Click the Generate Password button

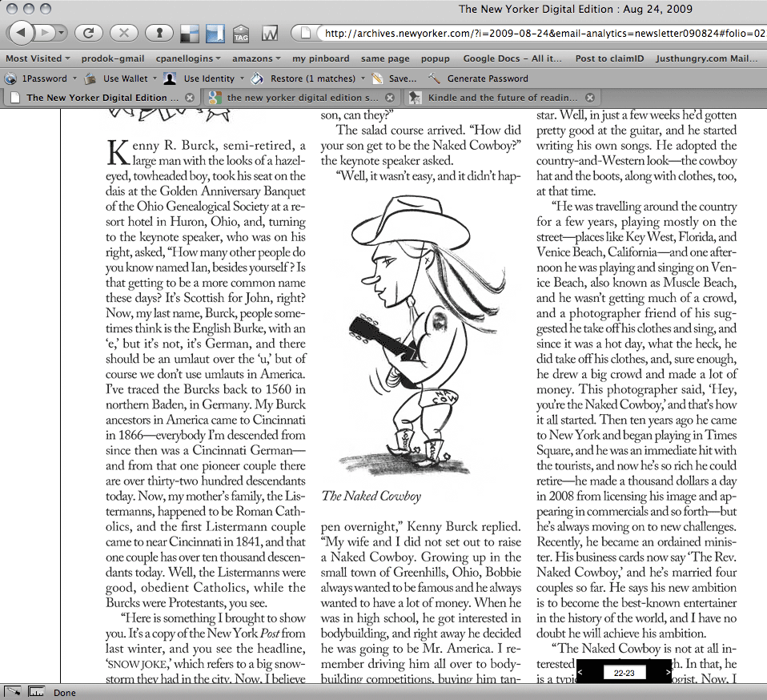click(x=488, y=78)
